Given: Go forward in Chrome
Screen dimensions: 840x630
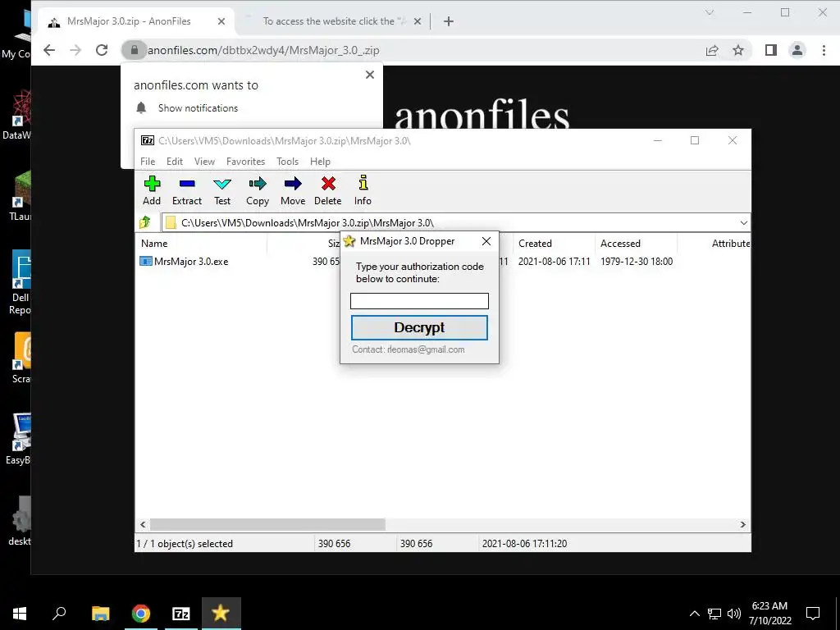Looking at the screenshot, I should (75, 50).
